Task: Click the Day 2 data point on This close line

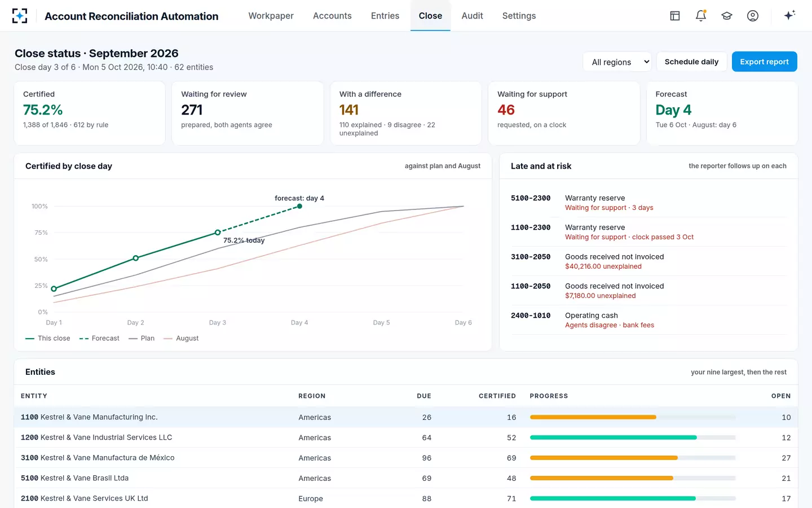Action: click(136, 258)
